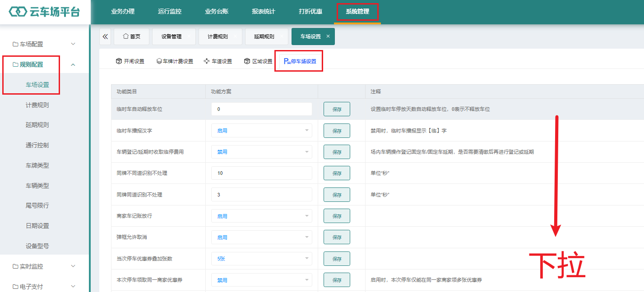Viewport: 644px width, 292px height.
Task: Open the 当次停车优惠券叠加张数 dropdown
Action: [x=262, y=259]
